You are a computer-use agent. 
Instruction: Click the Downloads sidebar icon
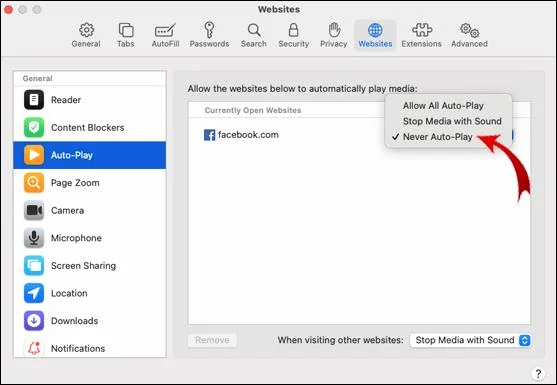34,321
